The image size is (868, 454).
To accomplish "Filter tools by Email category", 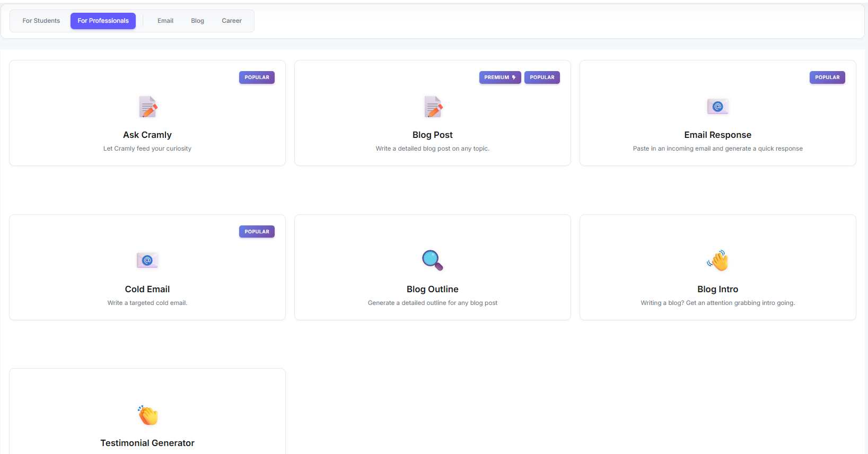I will (165, 21).
